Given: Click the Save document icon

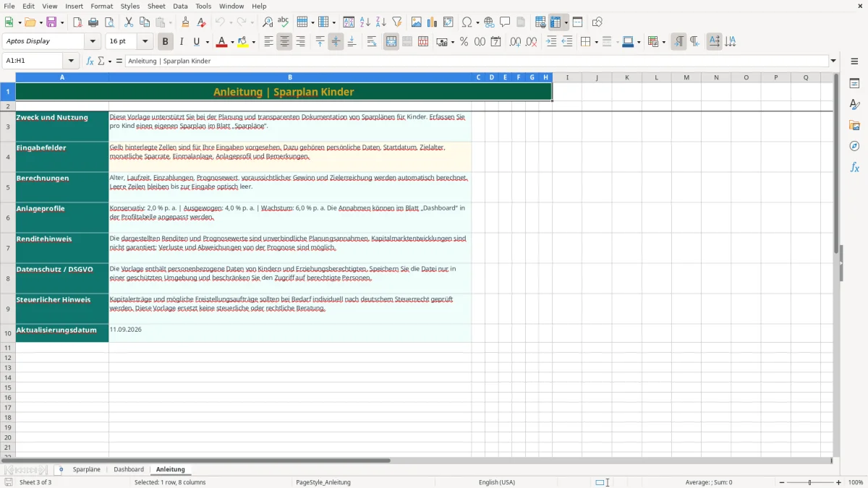Looking at the screenshot, I should tap(51, 22).
